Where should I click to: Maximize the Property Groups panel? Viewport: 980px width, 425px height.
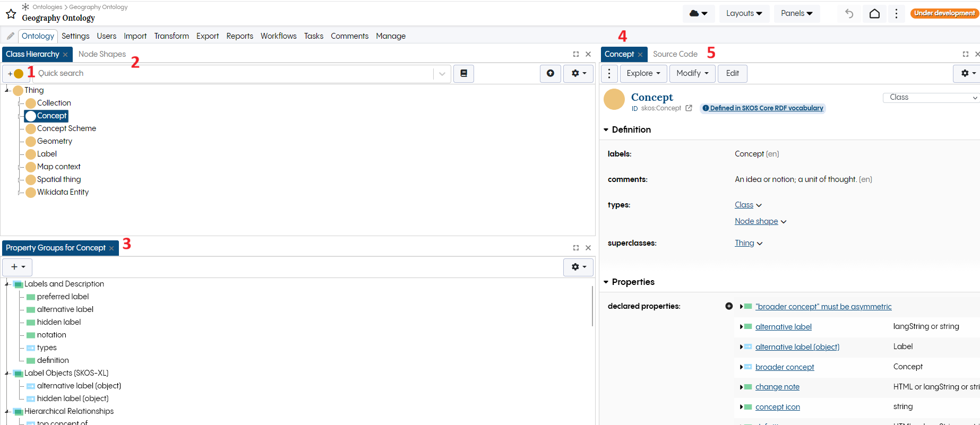(576, 248)
